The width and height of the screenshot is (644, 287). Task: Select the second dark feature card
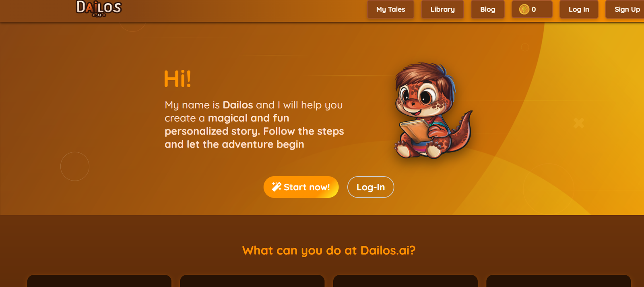pos(252,281)
